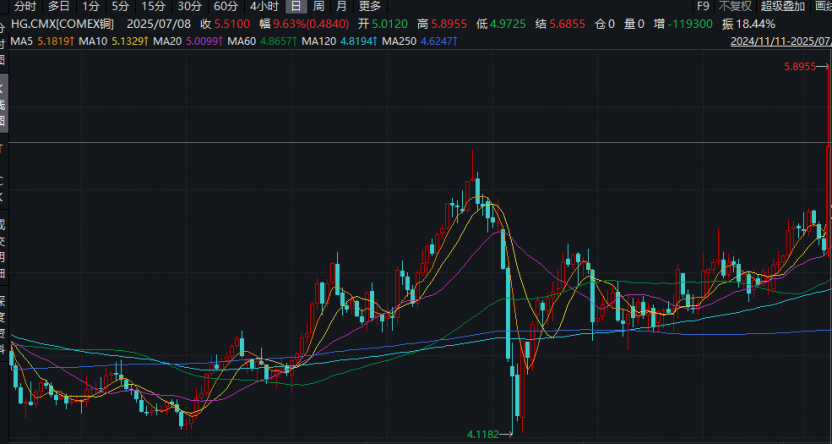Activate the 画线 drawing tool
Screen dimensions: 832x444
(x=822, y=6)
